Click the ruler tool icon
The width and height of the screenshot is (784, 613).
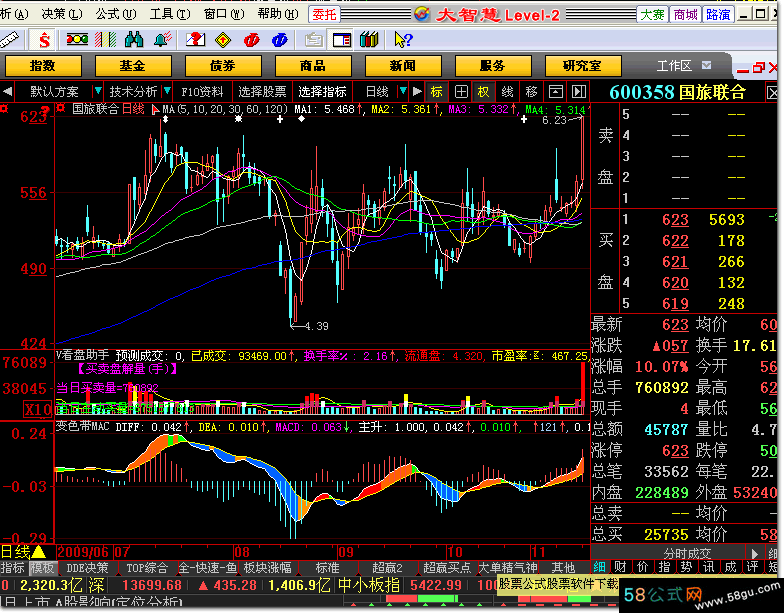pyautogui.click(x=9, y=40)
